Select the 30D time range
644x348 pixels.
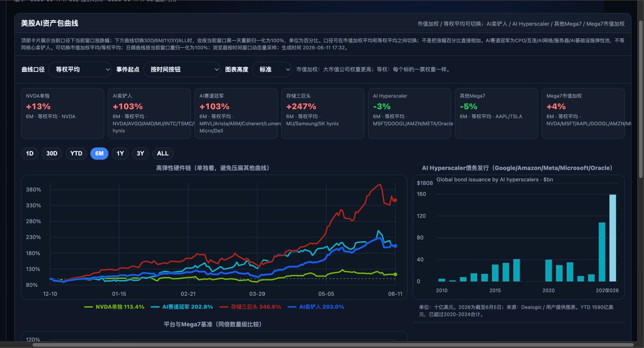pyautogui.click(x=52, y=153)
